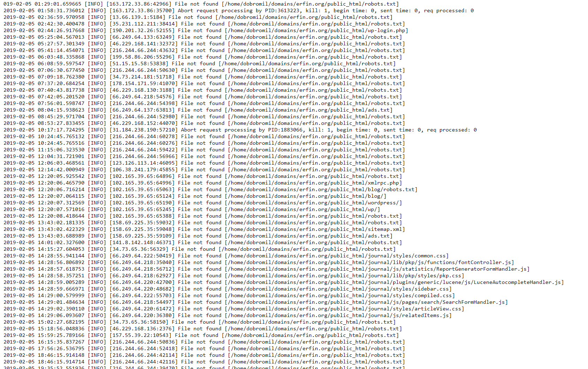The width and height of the screenshot is (588, 369).
Task: Click the IP address 123.126.113.14:46095
Action: [x=144, y=163]
